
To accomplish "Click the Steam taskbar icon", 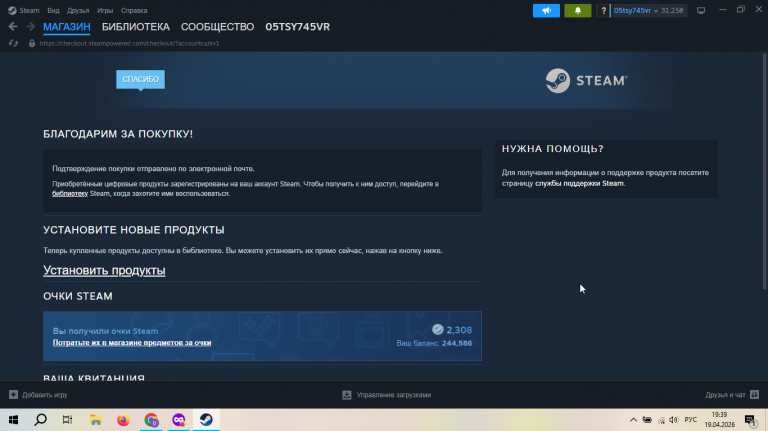I will point(206,420).
